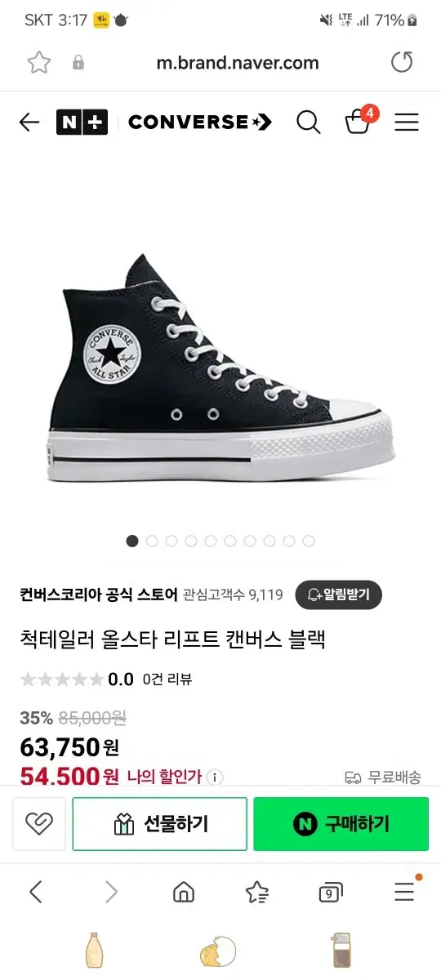Open the browser bottom menu icon

pos(405,890)
